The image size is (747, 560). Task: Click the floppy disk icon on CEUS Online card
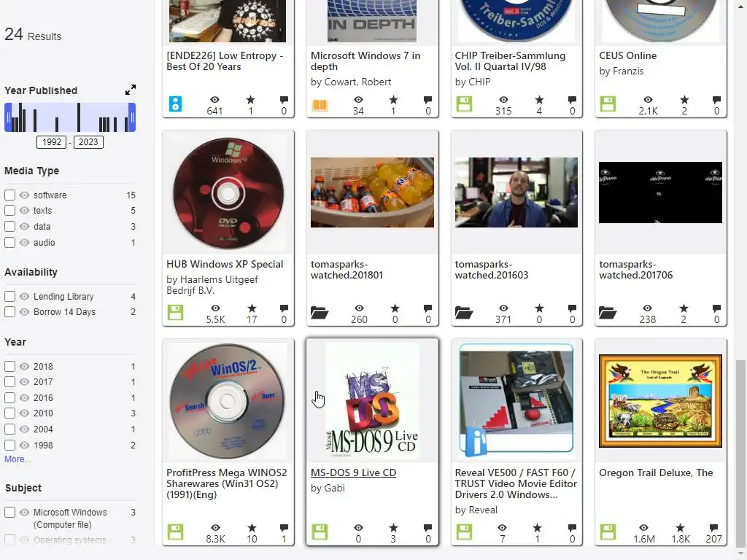(608, 104)
